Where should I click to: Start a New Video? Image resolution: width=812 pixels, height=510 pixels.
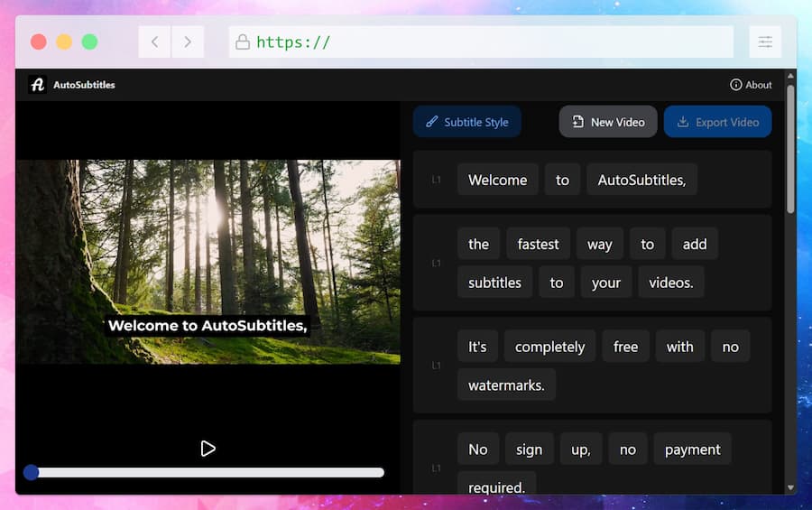608,122
